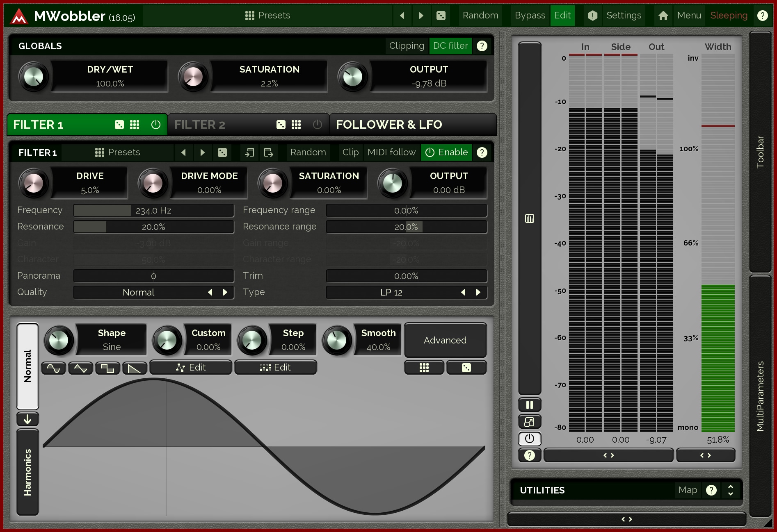This screenshot has height=532, width=777.
Task: Open the Menu item
Action: (x=689, y=16)
